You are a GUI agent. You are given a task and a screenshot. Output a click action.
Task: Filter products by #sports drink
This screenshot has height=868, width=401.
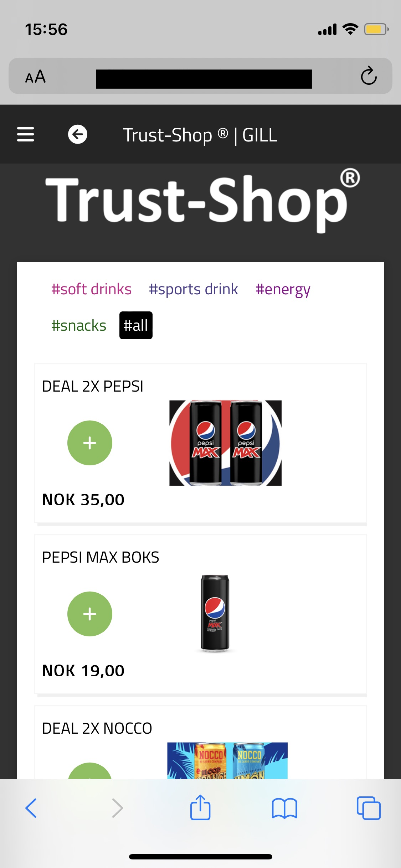click(193, 289)
